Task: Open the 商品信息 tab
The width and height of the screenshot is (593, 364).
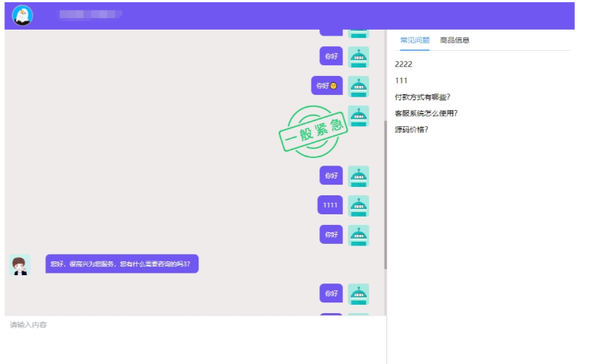Action: (455, 40)
